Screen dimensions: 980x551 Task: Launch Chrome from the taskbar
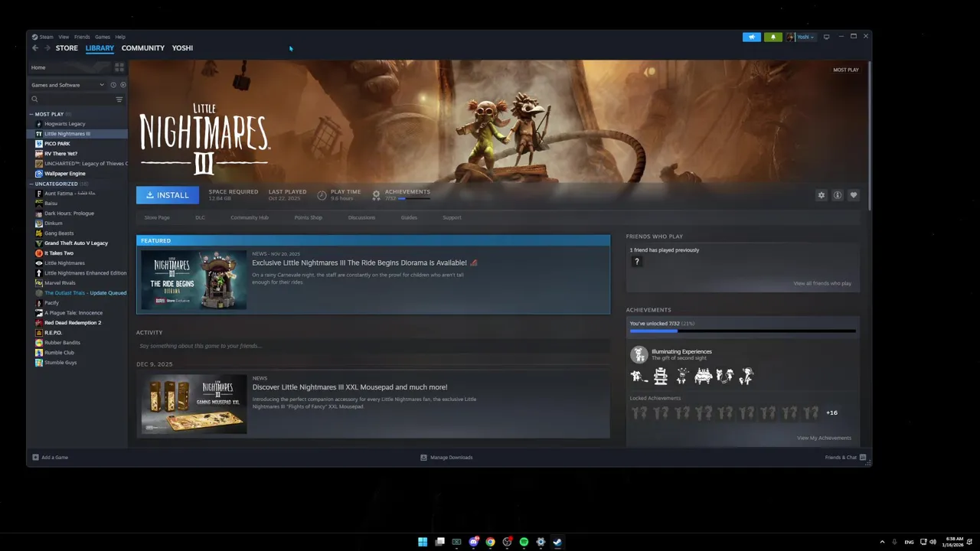[490, 542]
